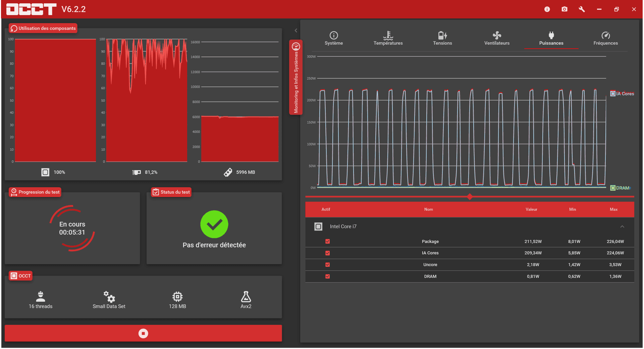The width and height of the screenshot is (644, 349).
Task: Take a screenshot with the camera icon
Action: [x=565, y=9]
